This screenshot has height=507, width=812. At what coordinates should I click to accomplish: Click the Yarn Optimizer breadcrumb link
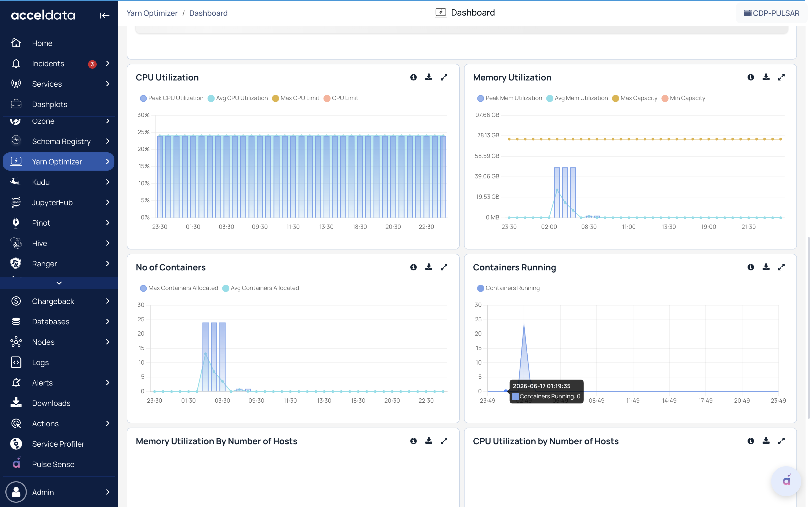tap(152, 13)
